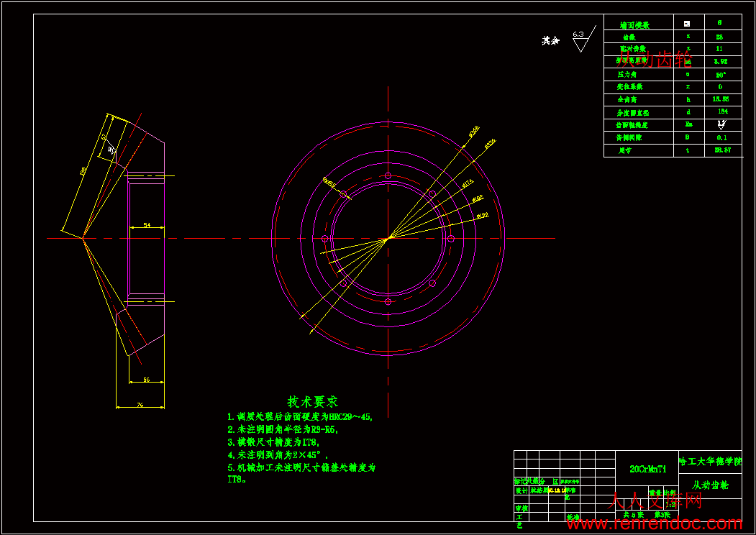Select the module value '8.92'
The height and width of the screenshot is (535, 756).
721,62
